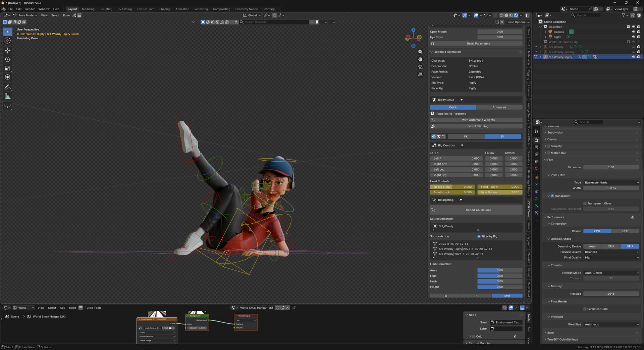Select the Measure tool
The height and width of the screenshot is (350, 644).
tap(7, 96)
